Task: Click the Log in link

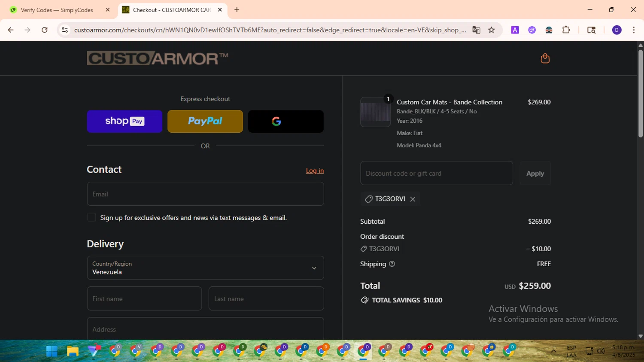Action: [x=315, y=170]
